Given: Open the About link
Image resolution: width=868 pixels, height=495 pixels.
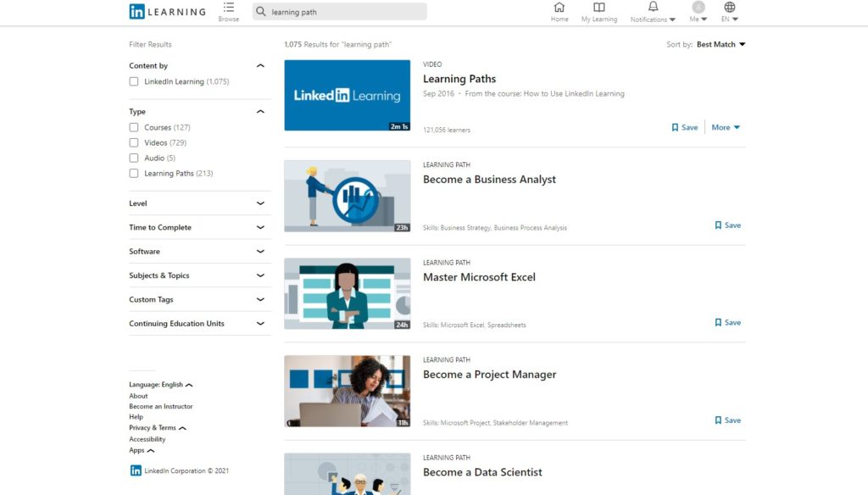Looking at the screenshot, I should click(x=138, y=396).
